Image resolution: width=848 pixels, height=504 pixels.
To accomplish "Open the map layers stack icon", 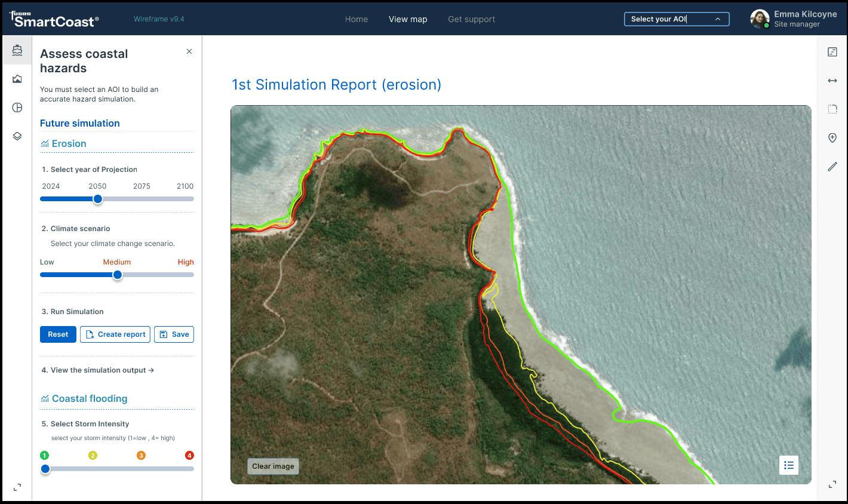I will click(x=17, y=136).
